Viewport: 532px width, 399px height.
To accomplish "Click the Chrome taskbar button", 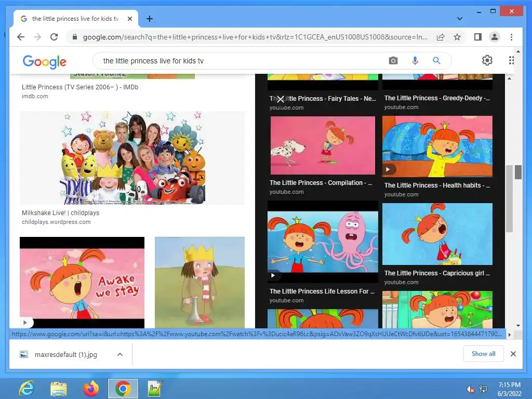I will pos(123,389).
